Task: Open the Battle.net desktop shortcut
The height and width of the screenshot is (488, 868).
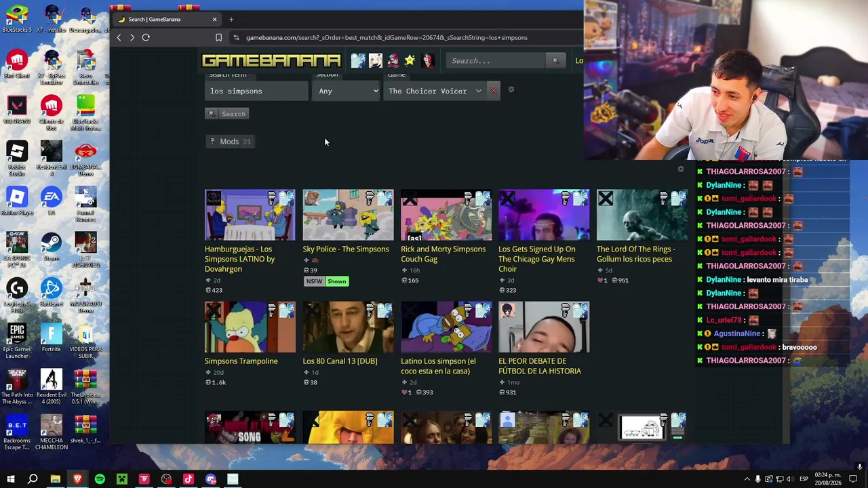Action: (x=51, y=291)
